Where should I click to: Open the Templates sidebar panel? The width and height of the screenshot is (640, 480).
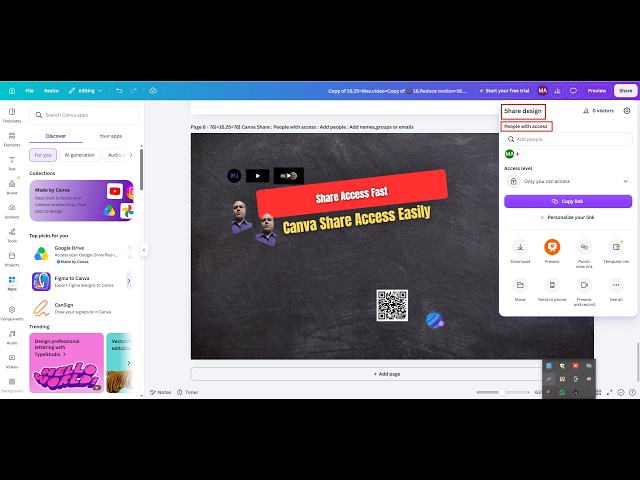click(x=12, y=115)
